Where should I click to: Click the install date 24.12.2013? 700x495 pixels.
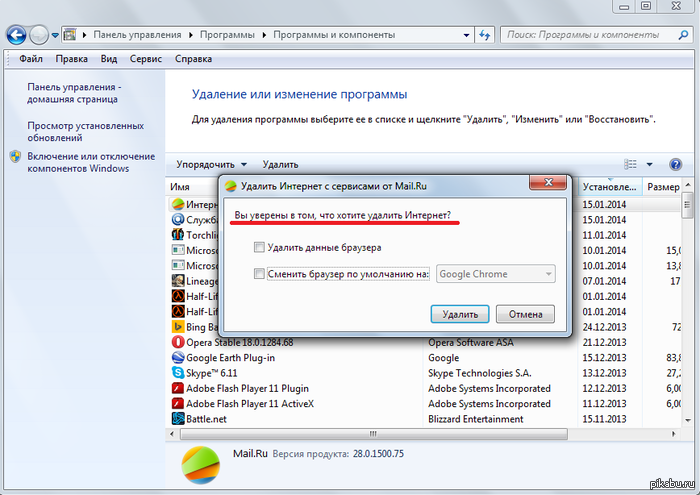point(604,327)
